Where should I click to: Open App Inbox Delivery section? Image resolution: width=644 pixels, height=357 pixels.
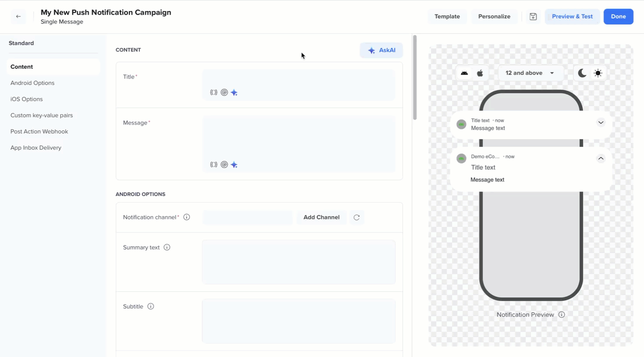(x=36, y=148)
